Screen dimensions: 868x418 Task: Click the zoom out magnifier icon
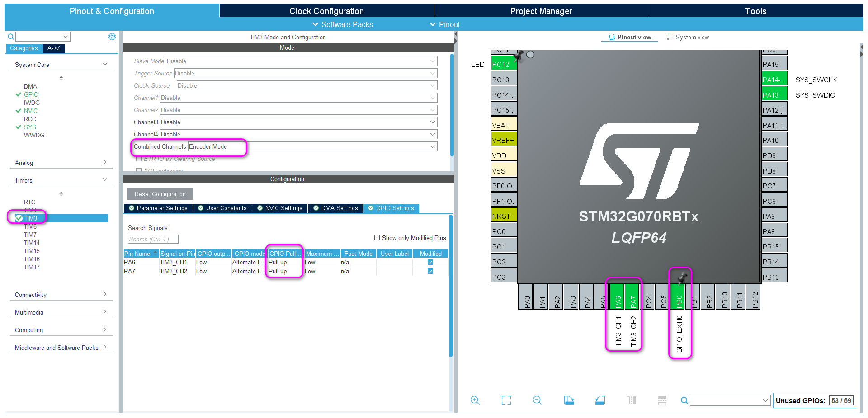[537, 400]
